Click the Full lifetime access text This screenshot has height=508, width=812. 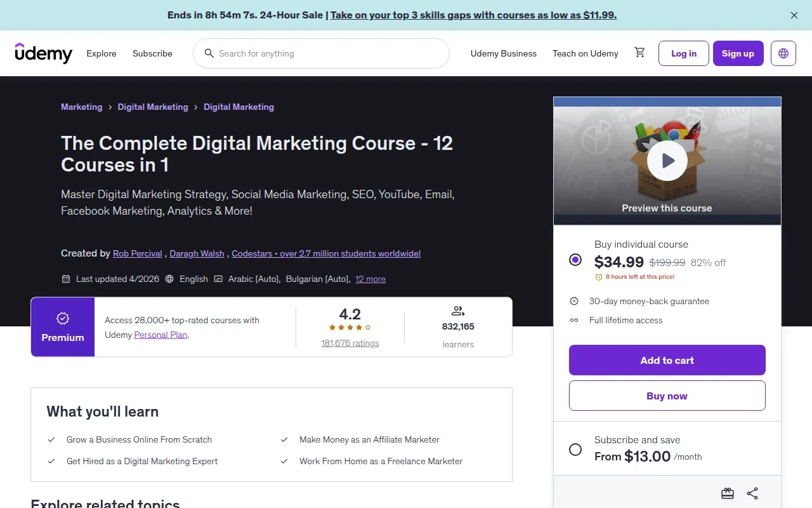click(x=626, y=320)
